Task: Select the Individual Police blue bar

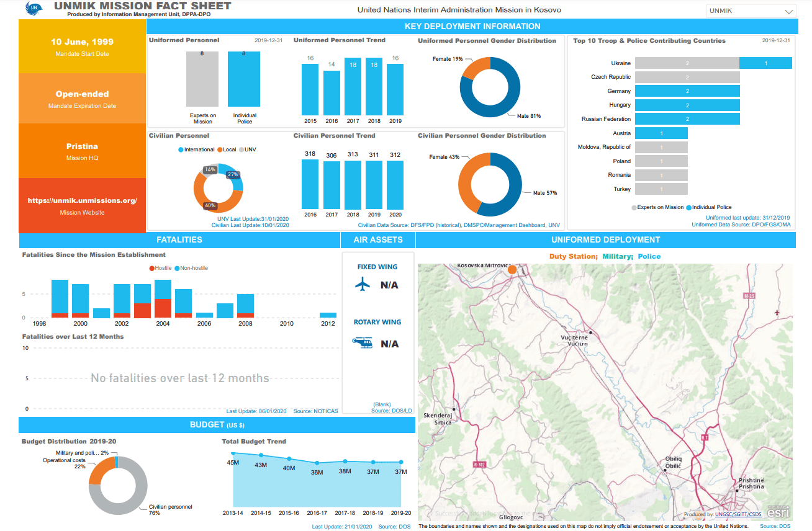Action: 244,79
